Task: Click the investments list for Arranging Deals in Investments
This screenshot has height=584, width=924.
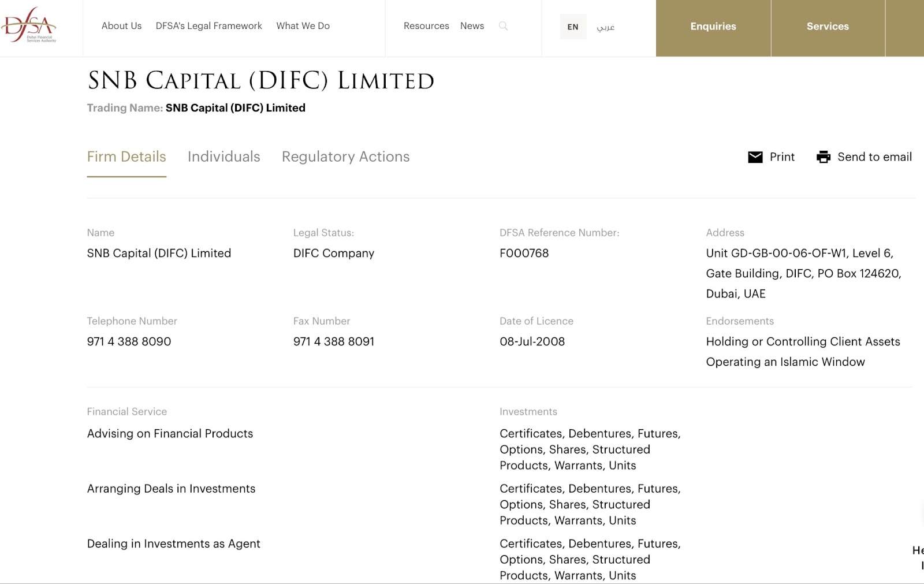Action: point(590,504)
